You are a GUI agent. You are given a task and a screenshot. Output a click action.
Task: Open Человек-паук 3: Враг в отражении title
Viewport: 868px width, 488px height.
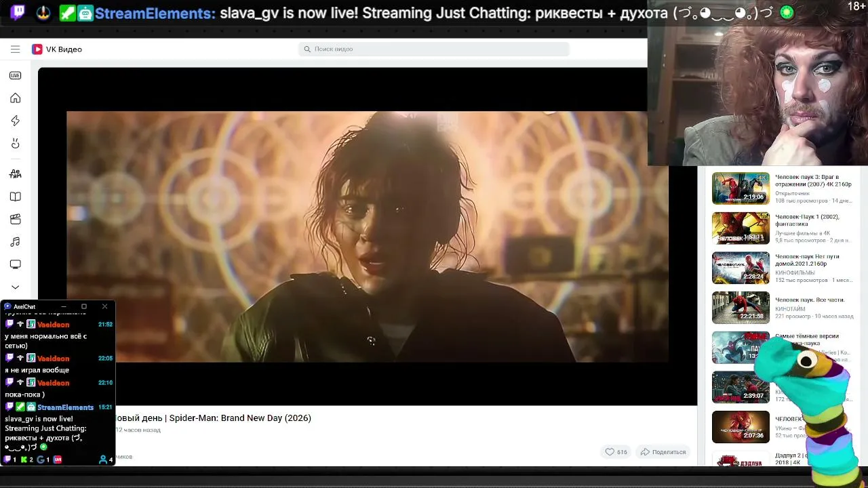tap(813, 180)
